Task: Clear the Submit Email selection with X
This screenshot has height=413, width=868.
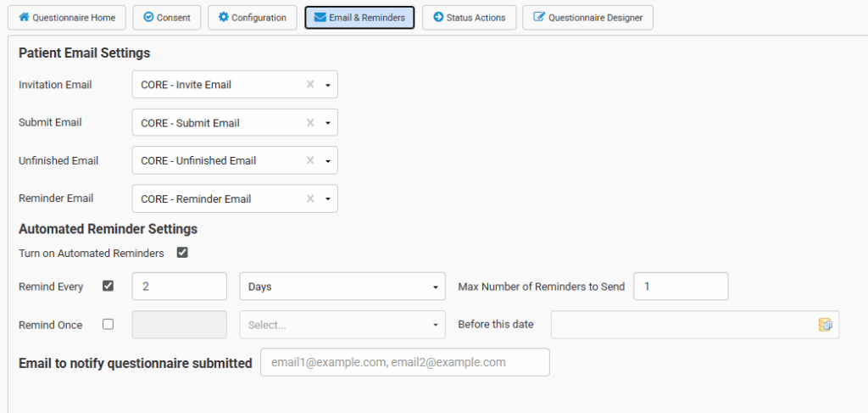Action: [x=310, y=123]
